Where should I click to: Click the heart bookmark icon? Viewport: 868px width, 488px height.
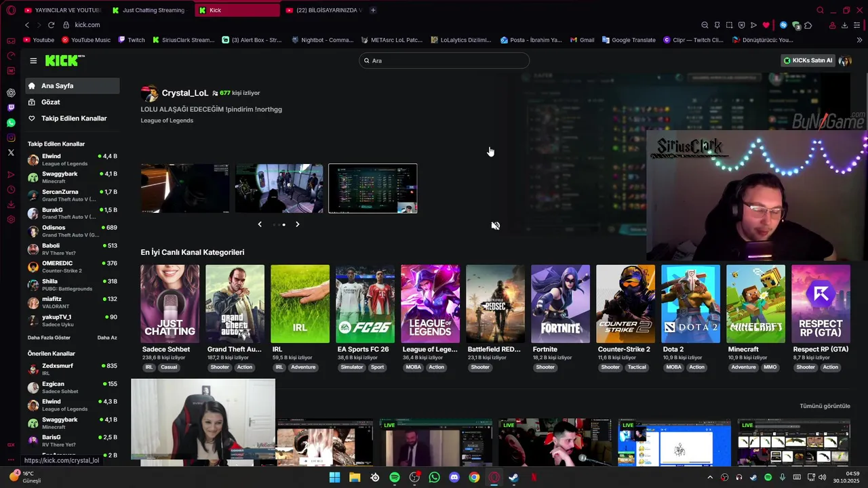766,25
